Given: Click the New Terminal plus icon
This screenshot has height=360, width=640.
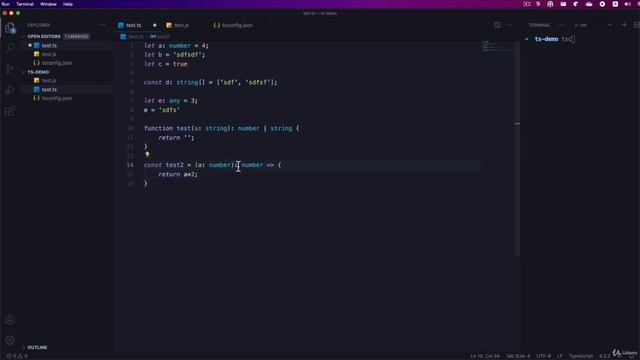Looking at the screenshot, I should (x=624, y=25).
